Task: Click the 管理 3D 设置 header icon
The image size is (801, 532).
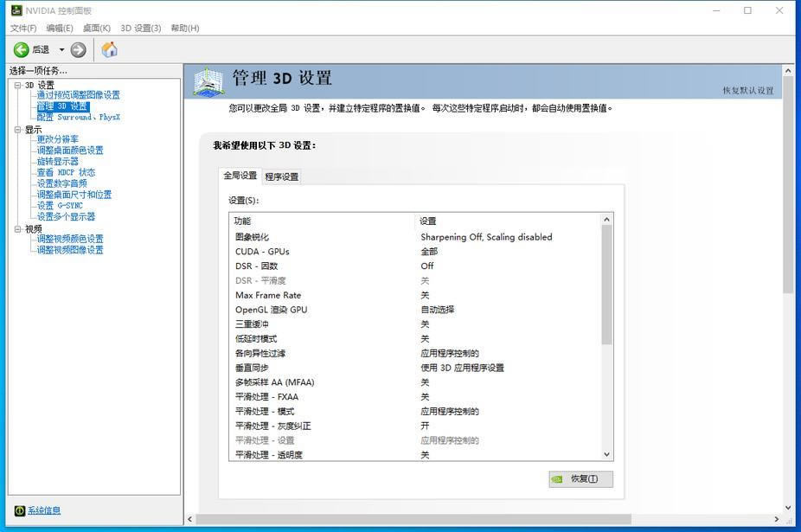Action: pos(208,82)
